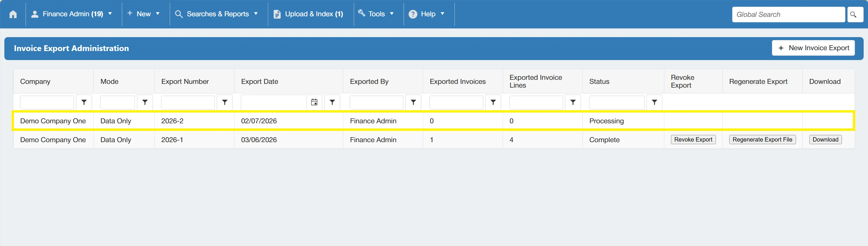Expand the Tools menu
Screen dimensions: 868x246
[376, 14]
